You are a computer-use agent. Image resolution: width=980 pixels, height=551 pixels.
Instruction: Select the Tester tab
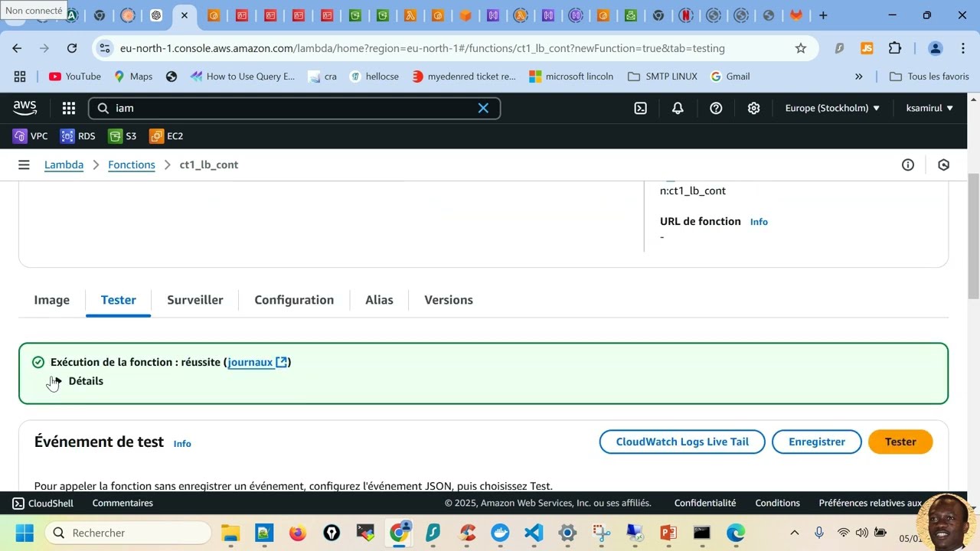[119, 300]
